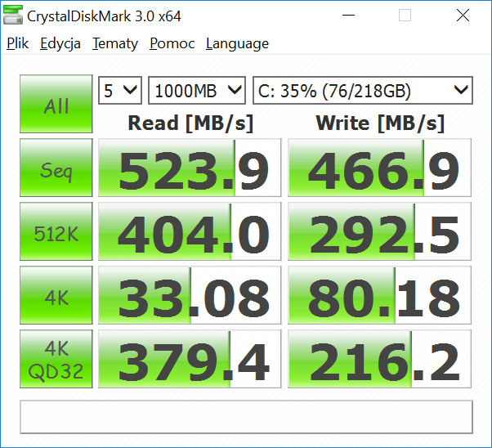The image size is (492, 448).
Task: Maximize the CrystalDiskMark window
Action: pyautogui.click(x=405, y=15)
